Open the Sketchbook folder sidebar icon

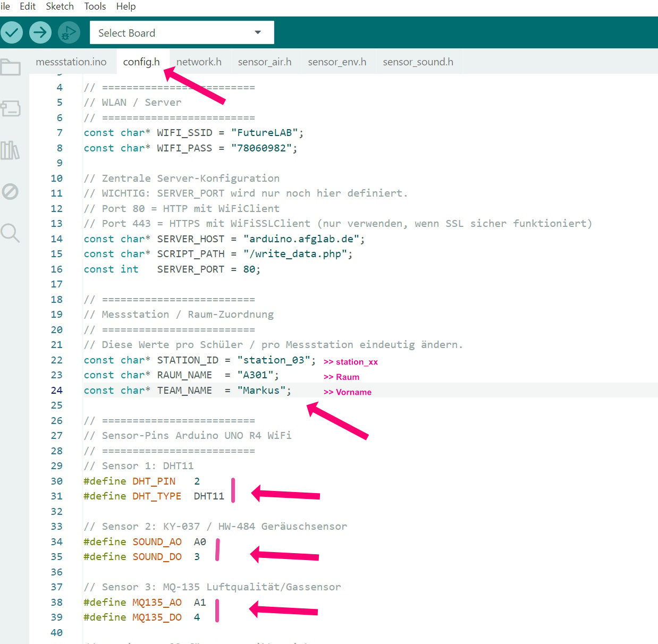10,67
